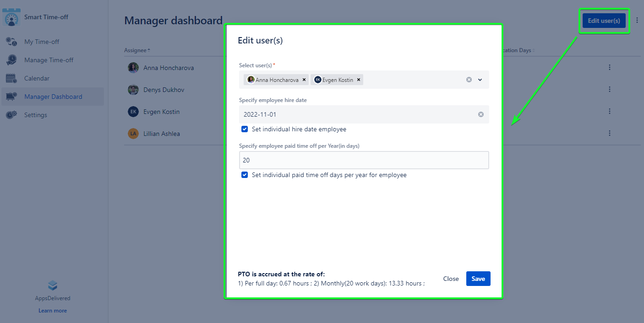Image resolution: width=644 pixels, height=323 pixels.
Task: Click the Manage Time-off sidebar icon
Action: click(x=11, y=60)
